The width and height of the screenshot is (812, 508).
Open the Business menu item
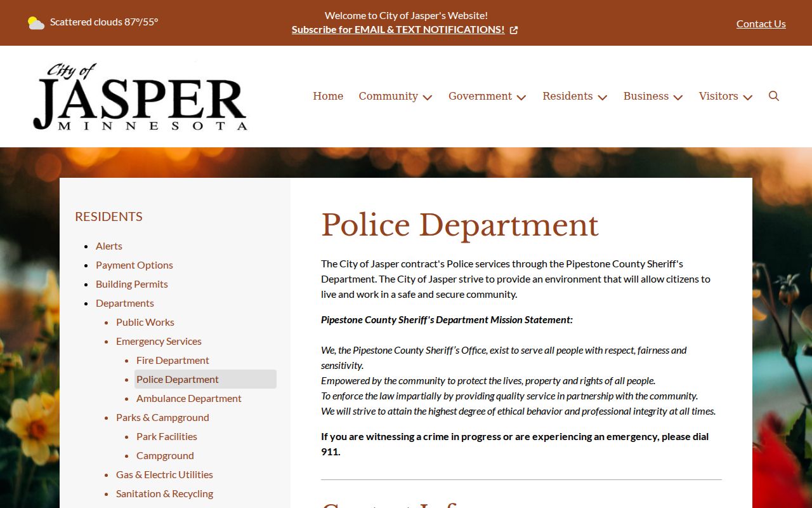[x=646, y=96]
